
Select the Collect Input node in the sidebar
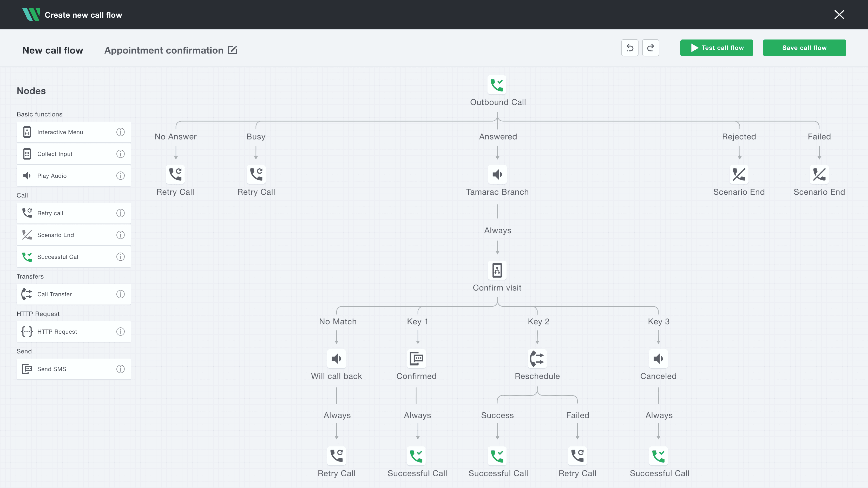(74, 154)
